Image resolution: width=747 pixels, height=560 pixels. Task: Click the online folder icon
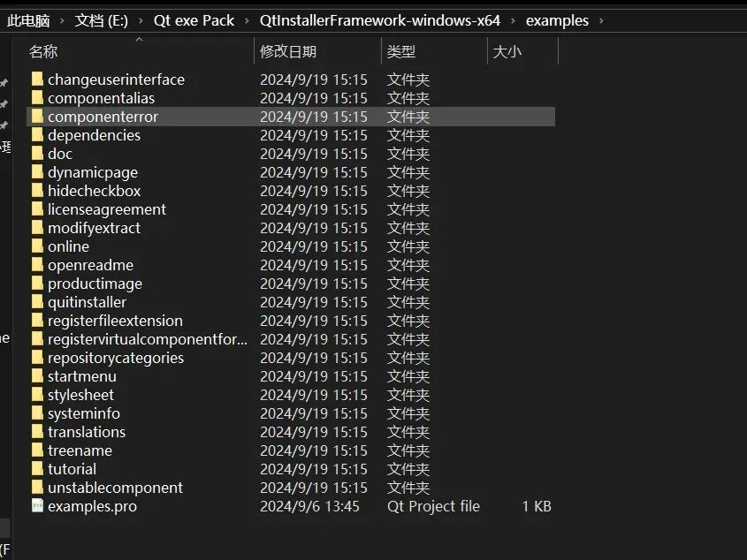[38, 246]
